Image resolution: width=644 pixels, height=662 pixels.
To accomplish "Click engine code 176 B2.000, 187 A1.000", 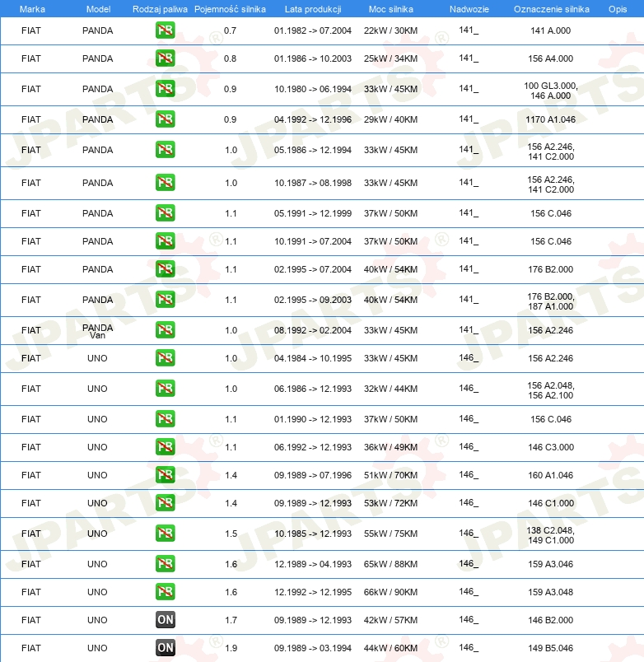I will tap(551, 301).
